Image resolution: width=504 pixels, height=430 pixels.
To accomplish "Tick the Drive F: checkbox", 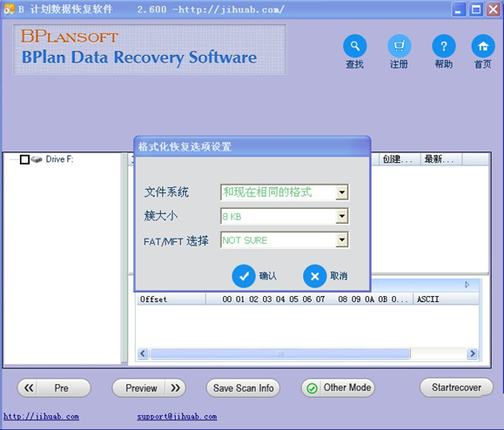I will tap(24, 159).
